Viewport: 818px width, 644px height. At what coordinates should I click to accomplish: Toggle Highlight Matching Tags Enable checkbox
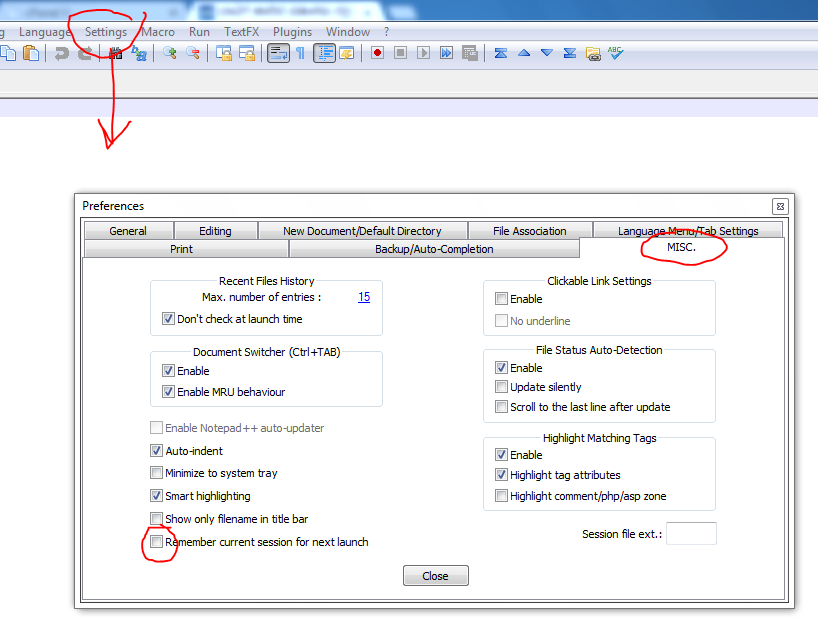pos(501,455)
